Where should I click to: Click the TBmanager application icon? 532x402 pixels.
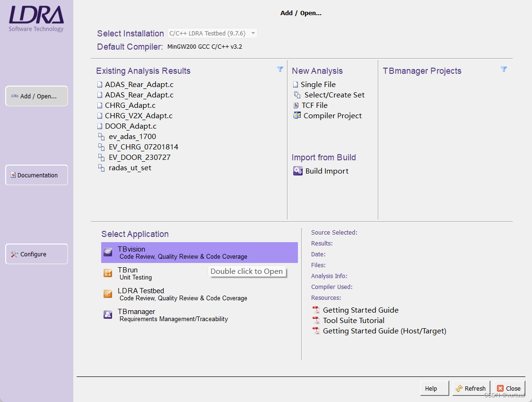tap(108, 315)
